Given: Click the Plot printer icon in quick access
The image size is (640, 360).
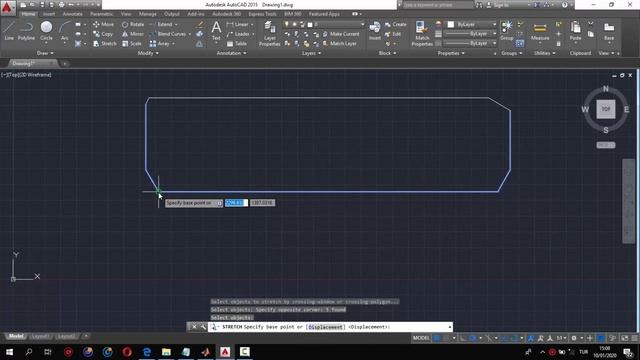Looking at the screenshot, I should [61, 5].
